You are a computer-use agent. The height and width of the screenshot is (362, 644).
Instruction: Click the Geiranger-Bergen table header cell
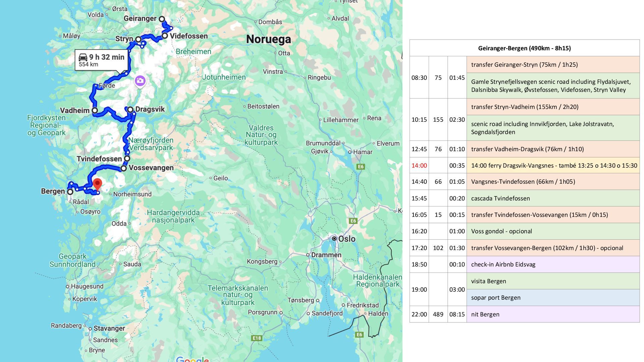[524, 48]
